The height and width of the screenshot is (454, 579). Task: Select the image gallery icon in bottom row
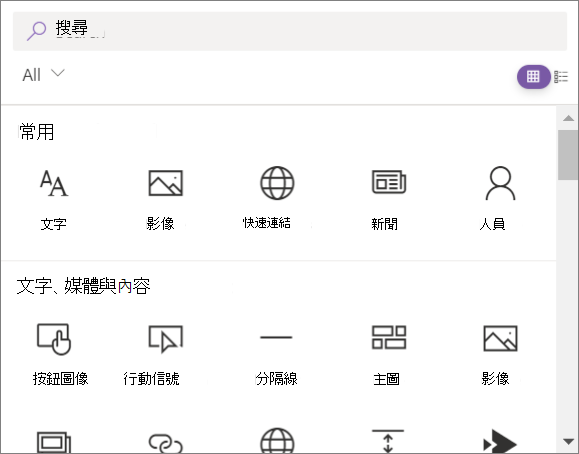[54, 442]
